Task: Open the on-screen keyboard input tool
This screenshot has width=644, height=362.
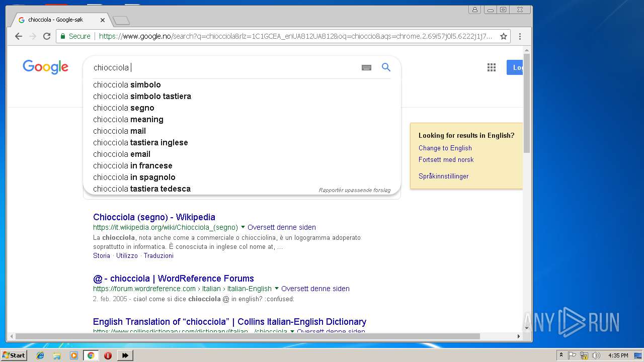Action: tap(366, 67)
